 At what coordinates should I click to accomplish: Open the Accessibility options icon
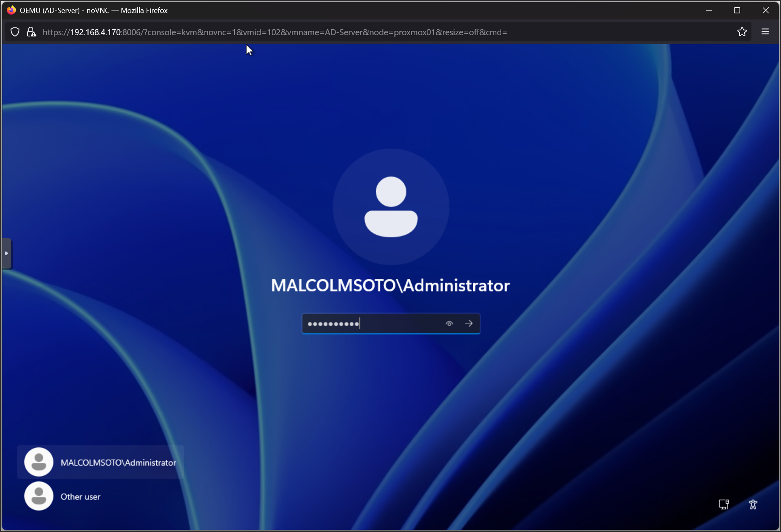[x=753, y=504]
